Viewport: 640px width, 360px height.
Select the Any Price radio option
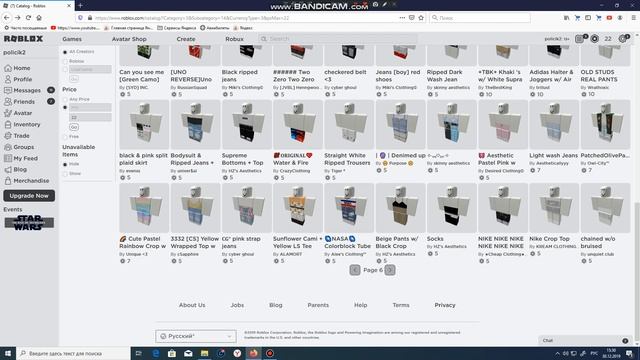coord(65,99)
